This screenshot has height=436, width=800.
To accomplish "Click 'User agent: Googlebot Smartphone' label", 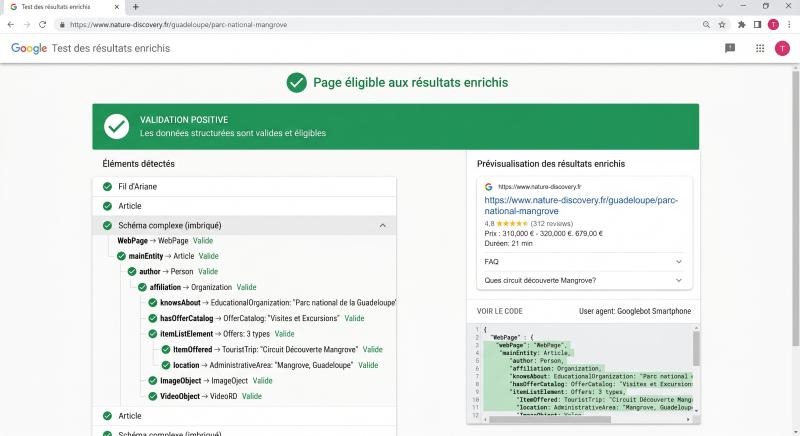I will pos(635,311).
